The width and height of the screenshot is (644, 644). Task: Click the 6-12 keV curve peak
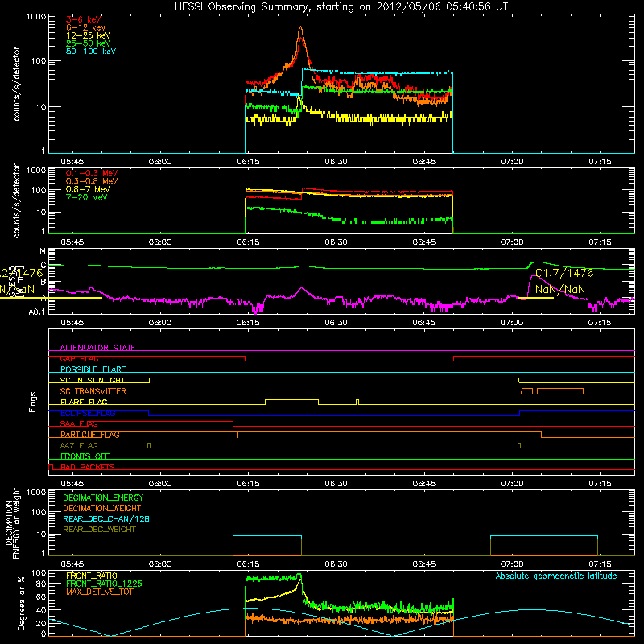pos(300,27)
